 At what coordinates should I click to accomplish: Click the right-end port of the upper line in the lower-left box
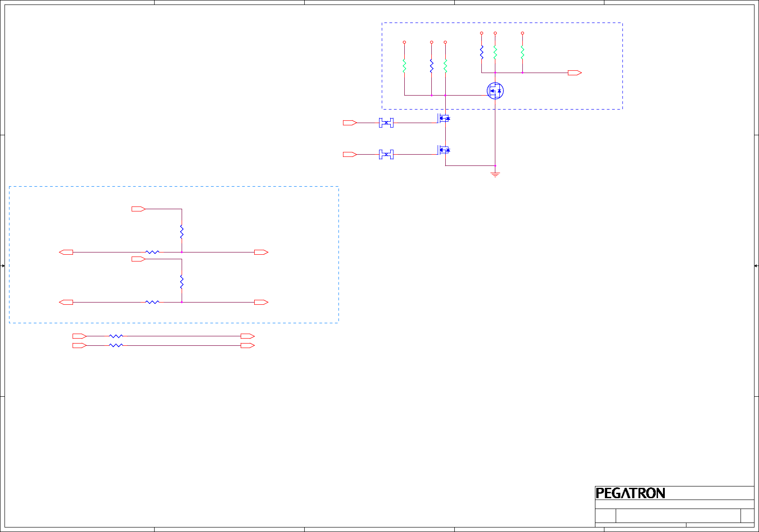pos(261,252)
